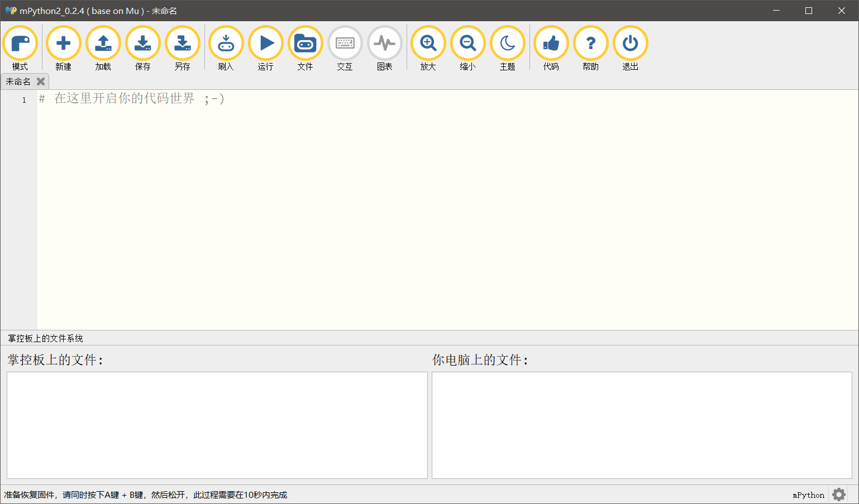Load a file using 加载

[103, 49]
